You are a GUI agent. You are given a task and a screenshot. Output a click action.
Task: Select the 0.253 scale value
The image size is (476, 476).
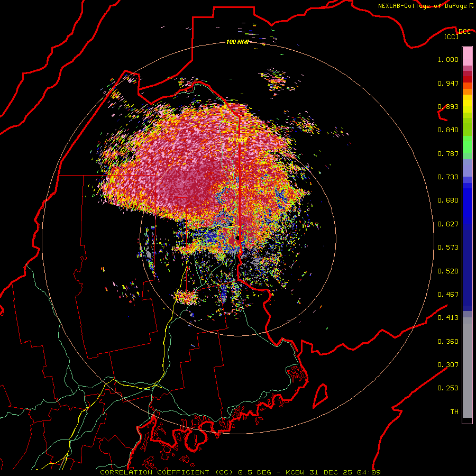pos(448,388)
